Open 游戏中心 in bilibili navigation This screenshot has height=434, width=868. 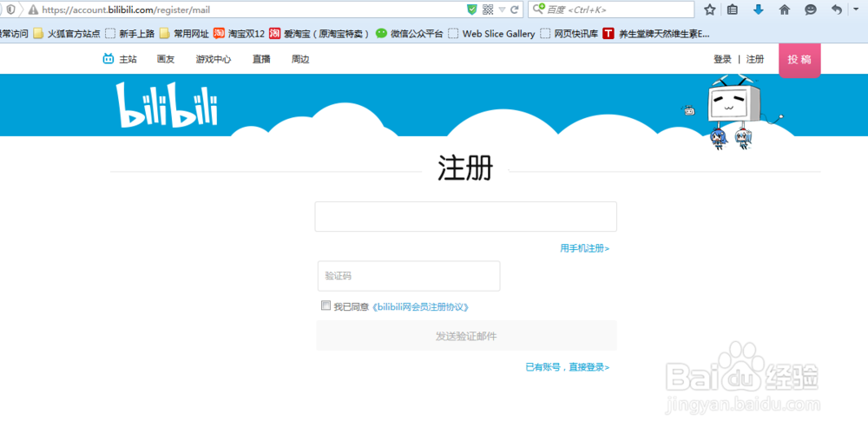pos(214,59)
